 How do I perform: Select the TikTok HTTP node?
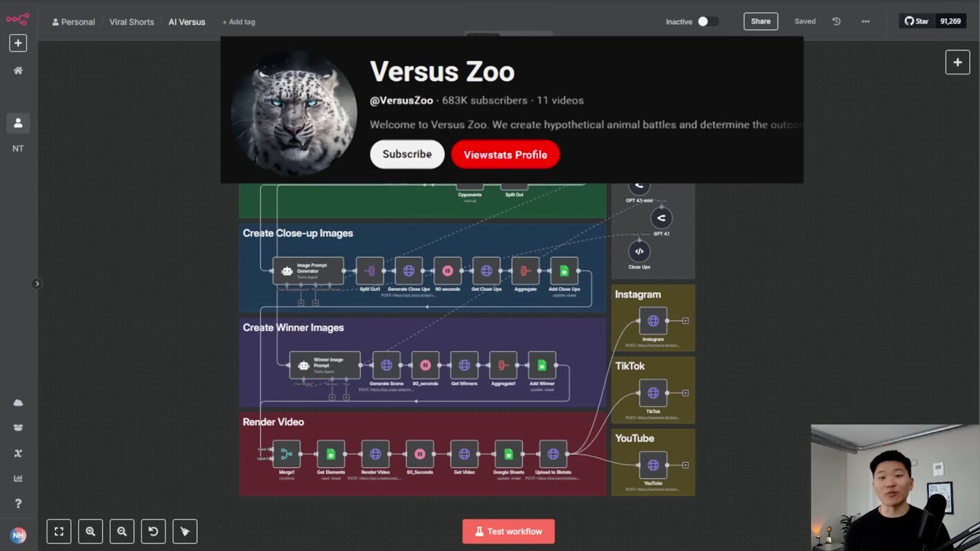tap(653, 393)
